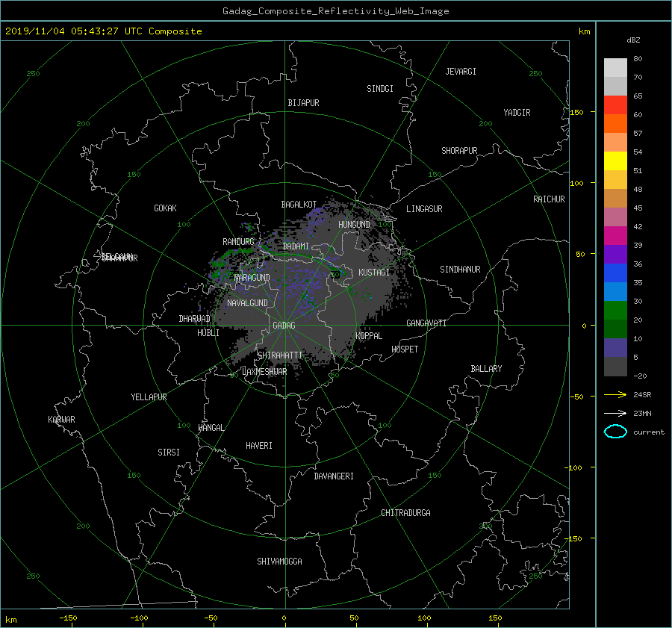Viewport: 672px width, 628px height.
Task: Click the KARWAR coastal label
Action: (x=61, y=420)
